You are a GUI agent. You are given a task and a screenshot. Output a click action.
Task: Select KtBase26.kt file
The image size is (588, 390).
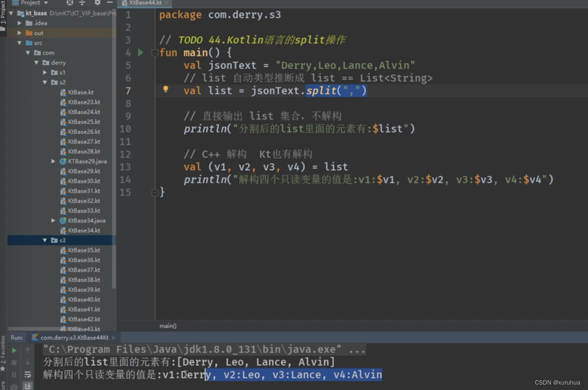point(80,132)
